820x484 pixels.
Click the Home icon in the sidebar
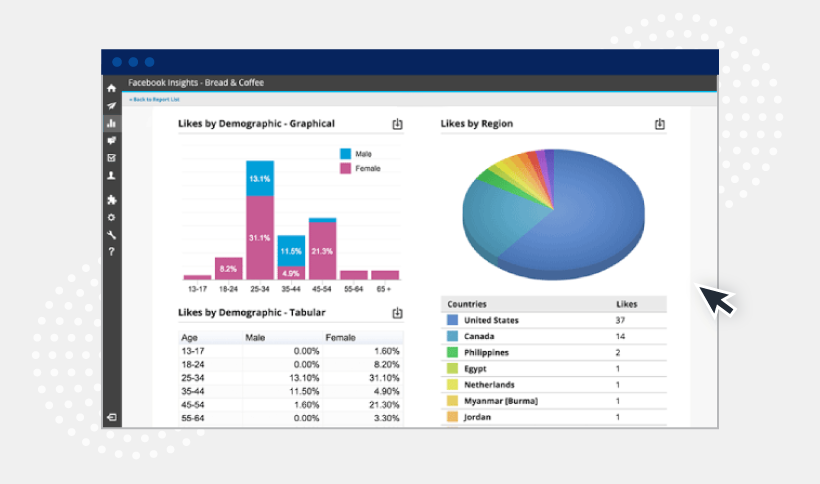tap(111, 89)
